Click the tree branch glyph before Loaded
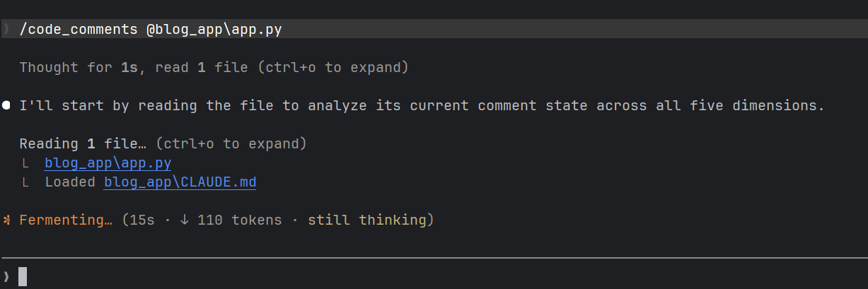868x289 pixels. click(24, 182)
